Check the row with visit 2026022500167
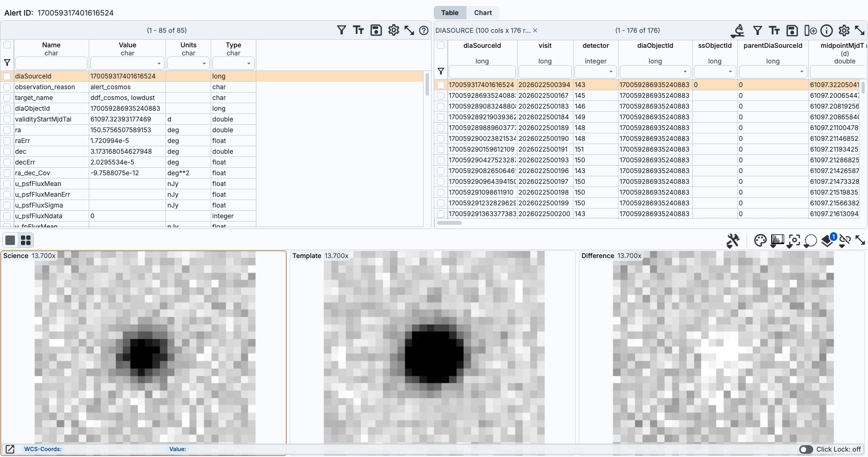 pyautogui.click(x=441, y=96)
